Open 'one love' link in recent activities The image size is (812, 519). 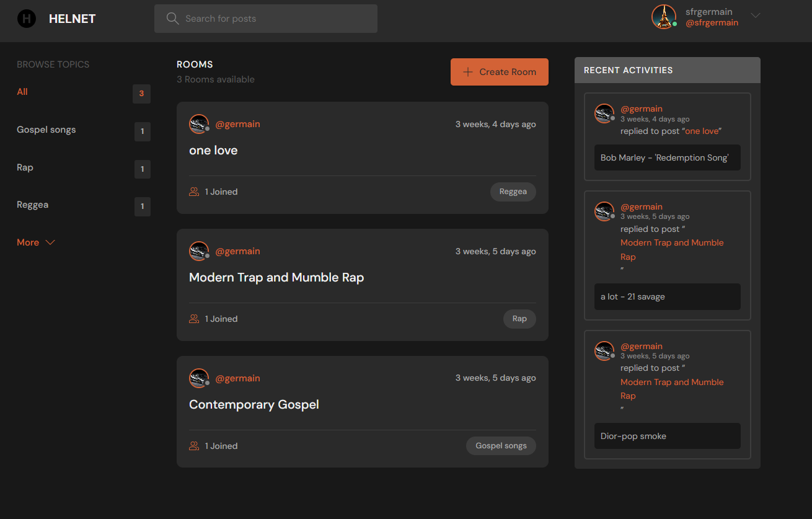pos(702,131)
